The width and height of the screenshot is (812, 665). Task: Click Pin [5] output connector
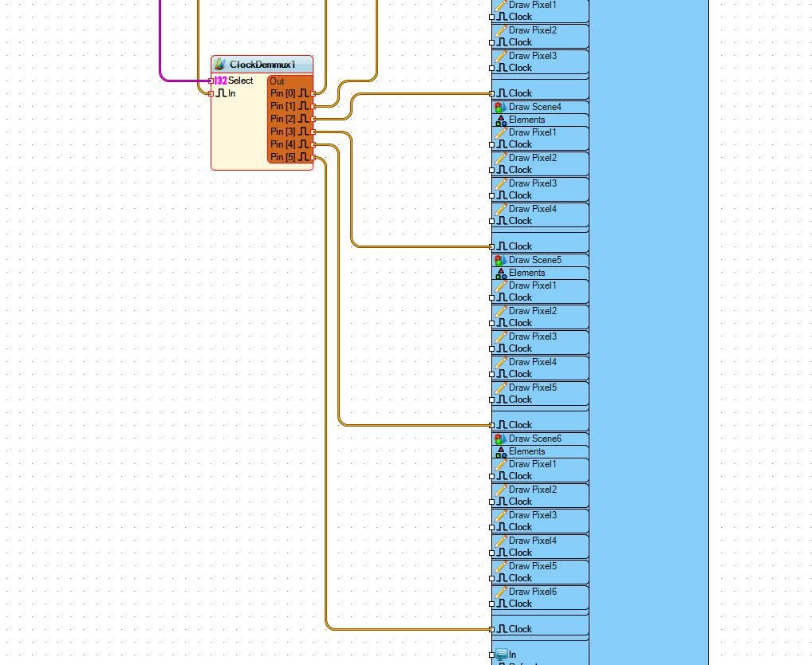[x=313, y=157]
